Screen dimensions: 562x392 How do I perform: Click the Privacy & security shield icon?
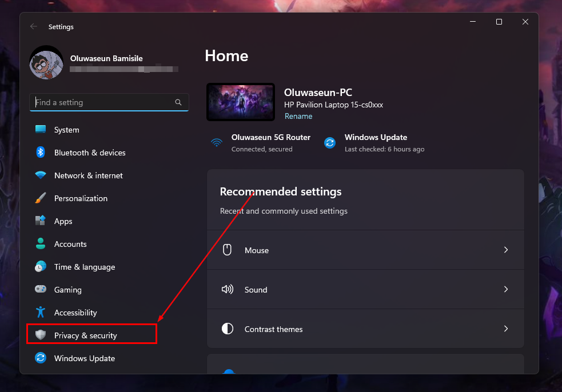(41, 335)
